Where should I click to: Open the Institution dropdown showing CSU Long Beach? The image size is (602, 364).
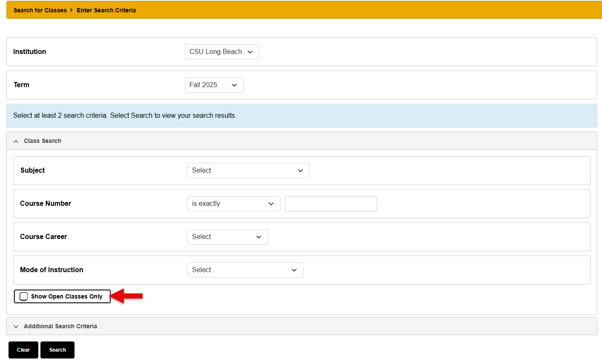coord(222,52)
